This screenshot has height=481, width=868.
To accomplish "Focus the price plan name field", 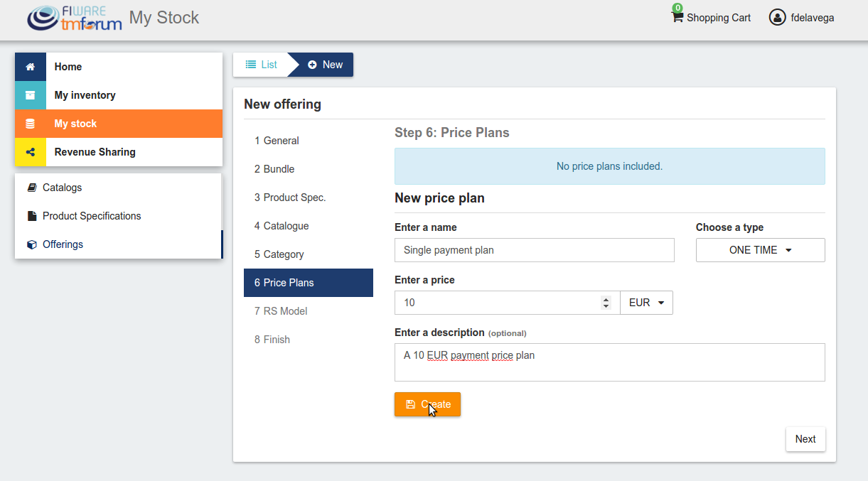I will 534,250.
